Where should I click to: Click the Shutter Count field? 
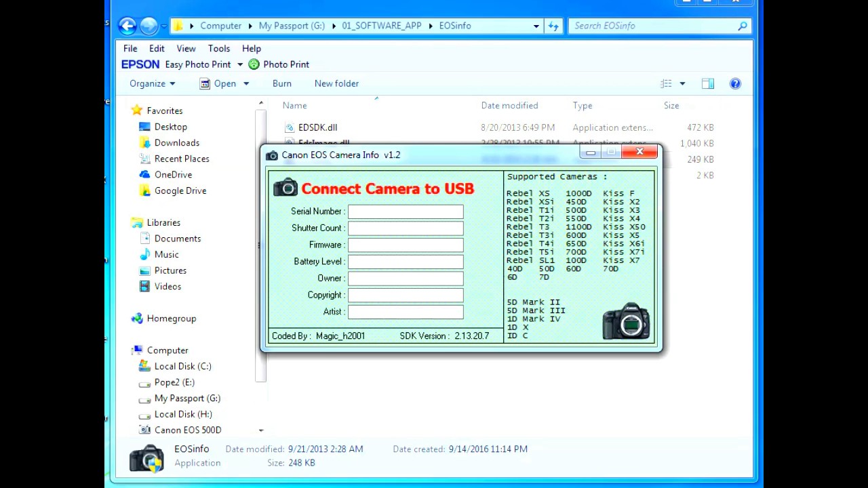point(406,228)
